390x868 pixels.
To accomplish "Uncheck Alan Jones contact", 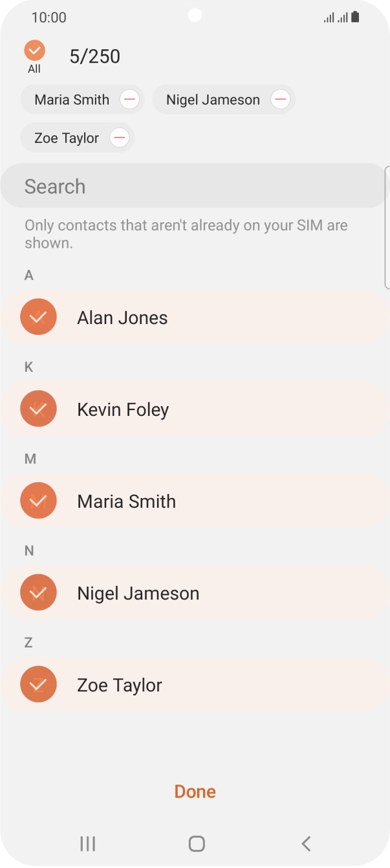I will click(x=38, y=317).
